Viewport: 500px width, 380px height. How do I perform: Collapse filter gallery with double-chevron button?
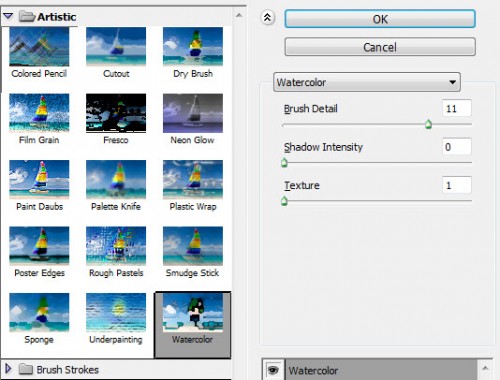[x=267, y=17]
